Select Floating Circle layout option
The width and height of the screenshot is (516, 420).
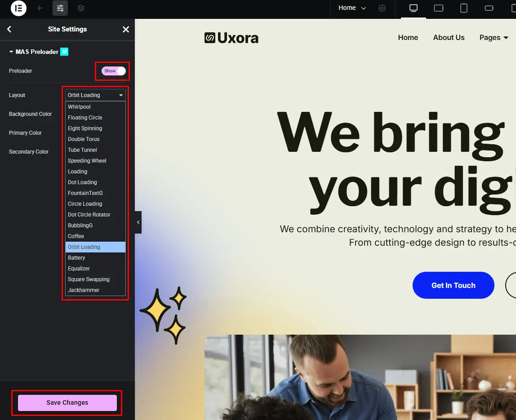point(95,117)
